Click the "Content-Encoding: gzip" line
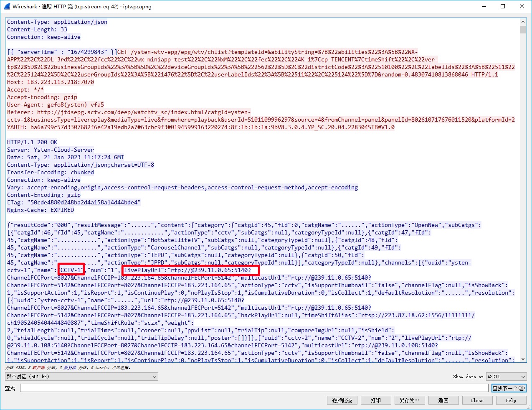Screen dimensions: 532x410 coord(44,195)
